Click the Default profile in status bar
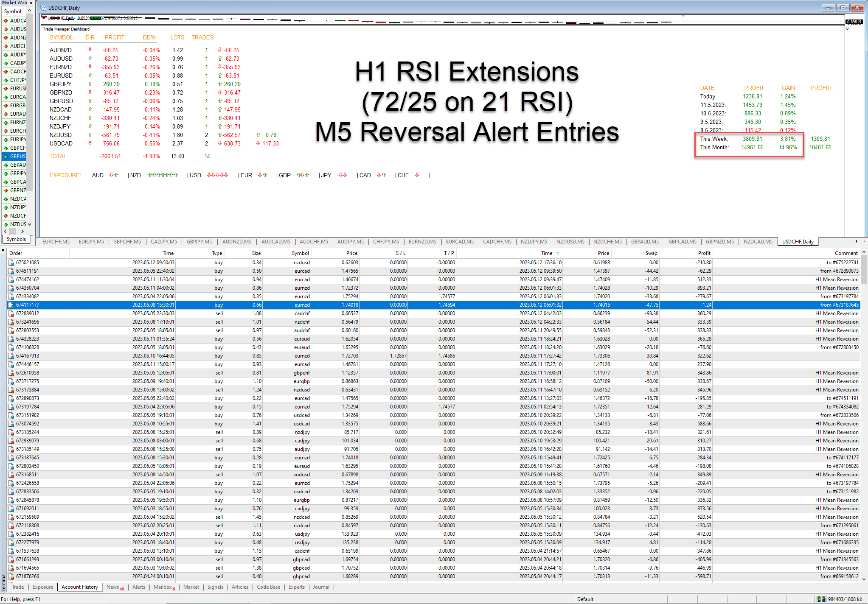This screenshot has height=604, width=868. pyautogui.click(x=585, y=599)
